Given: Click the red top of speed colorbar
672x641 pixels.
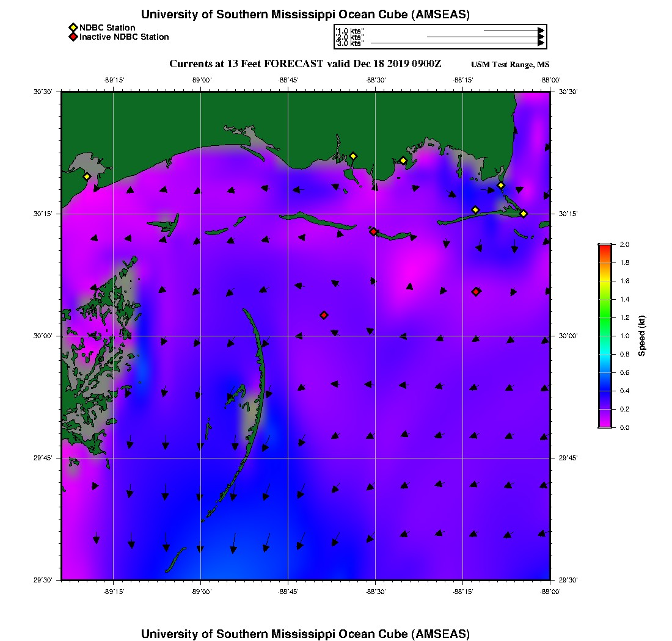Looking at the screenshot, I should tap(604, 247).
